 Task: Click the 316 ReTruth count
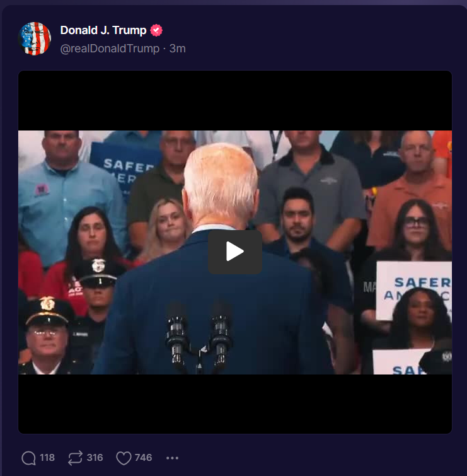coord(95,458)
